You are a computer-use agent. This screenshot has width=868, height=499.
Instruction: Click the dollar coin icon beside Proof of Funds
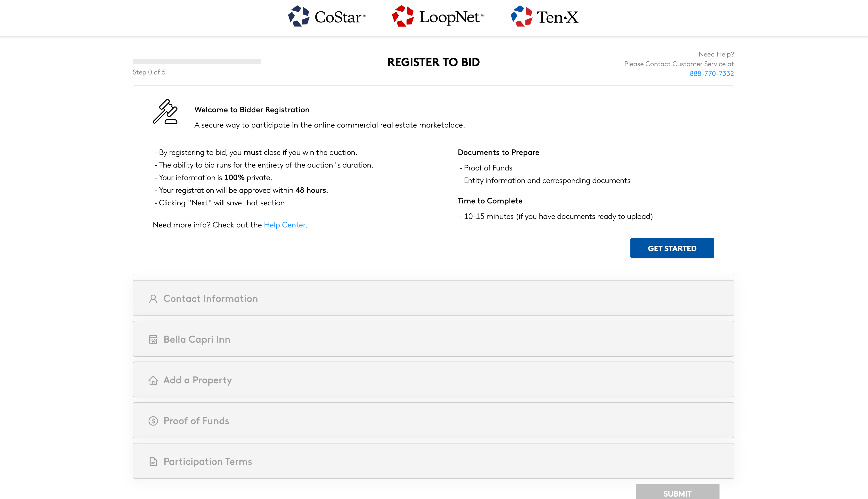(x=153, y=421)
